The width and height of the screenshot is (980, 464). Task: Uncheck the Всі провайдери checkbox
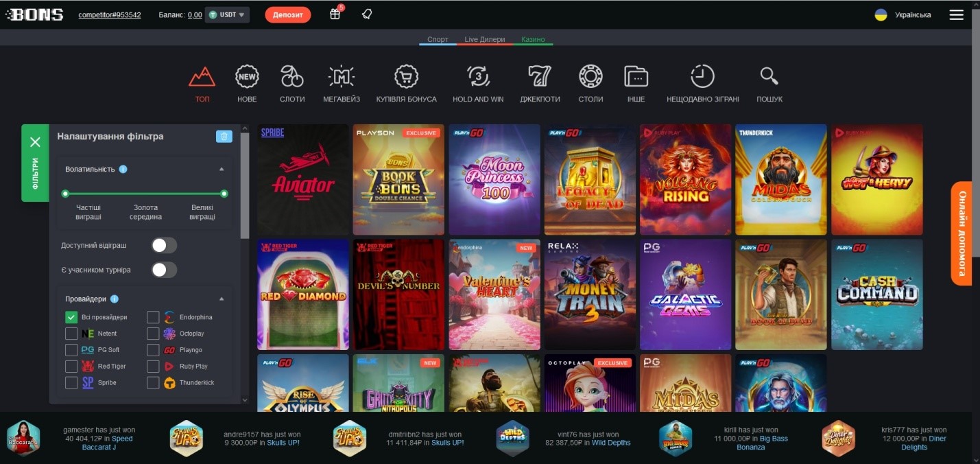click(x=71, y=317)
